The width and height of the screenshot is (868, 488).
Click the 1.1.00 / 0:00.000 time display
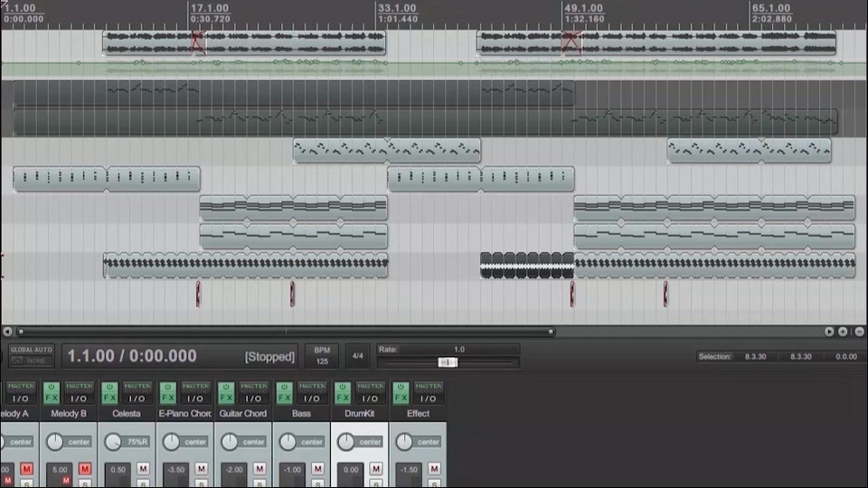point(132,356)
